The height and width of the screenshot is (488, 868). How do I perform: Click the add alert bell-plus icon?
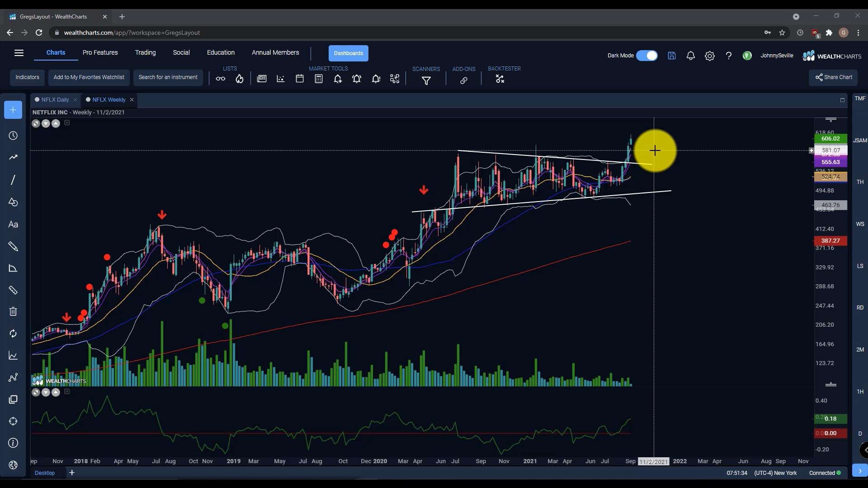click(x=338, y=79)
